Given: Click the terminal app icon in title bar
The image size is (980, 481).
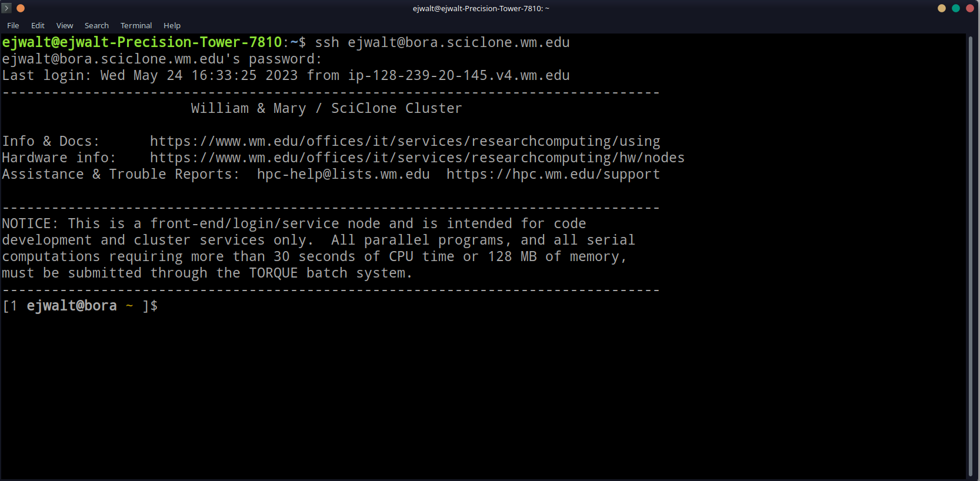Looking at the screenshot, I should 7,8.
